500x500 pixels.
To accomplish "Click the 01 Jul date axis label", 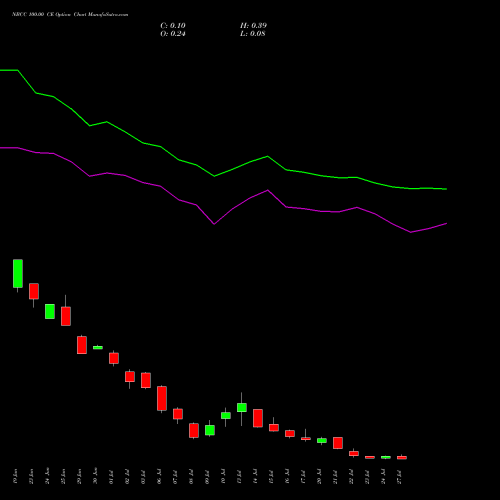I will [x=111, y=477].
